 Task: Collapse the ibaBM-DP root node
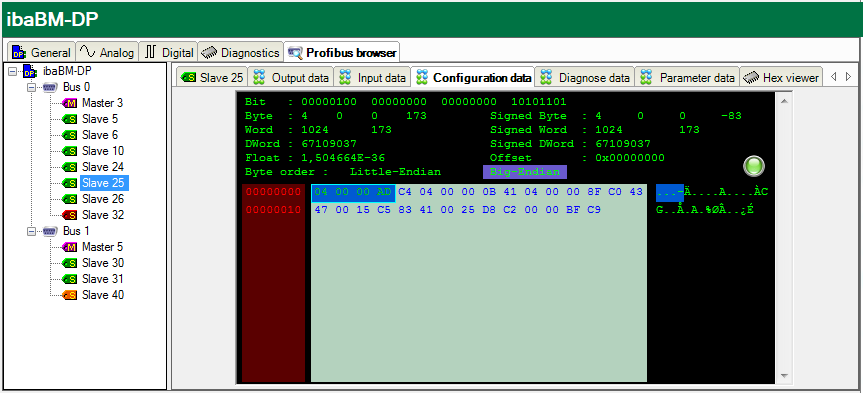pyautogui.click(x=12, y=71)
